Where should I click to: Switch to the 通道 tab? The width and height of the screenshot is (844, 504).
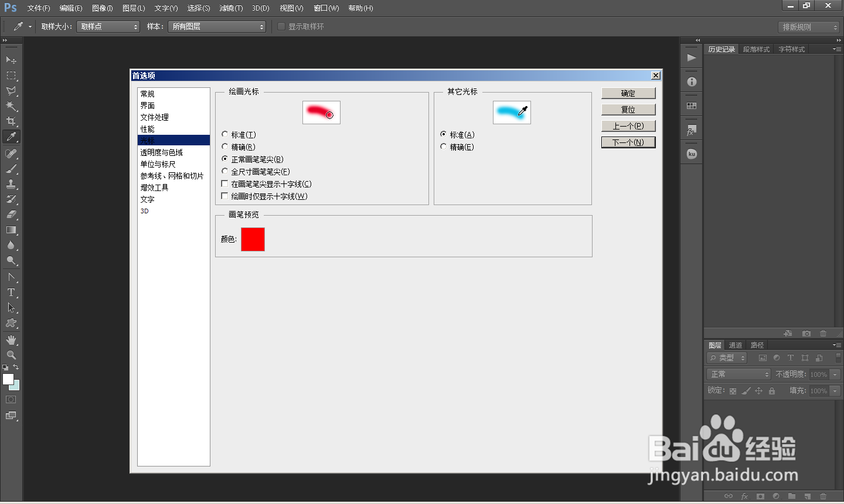coord(736,345)
